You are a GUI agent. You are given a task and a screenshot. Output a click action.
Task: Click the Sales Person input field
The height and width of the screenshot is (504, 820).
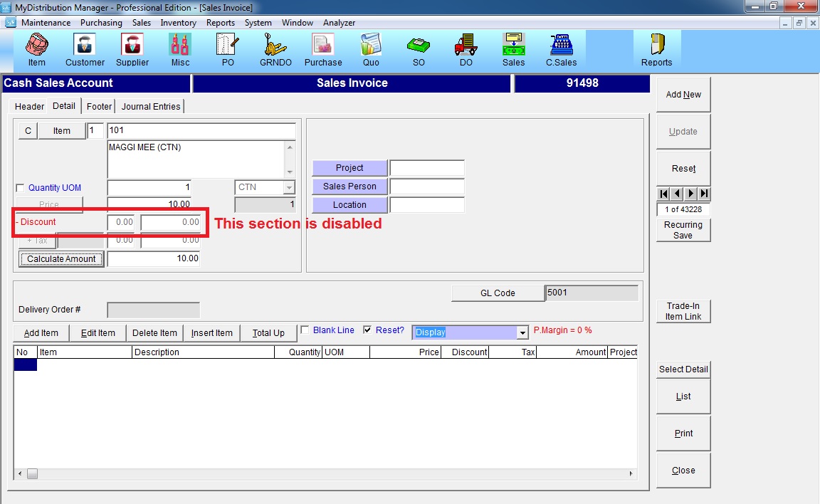pyautogui.click(x=427, y=187)
